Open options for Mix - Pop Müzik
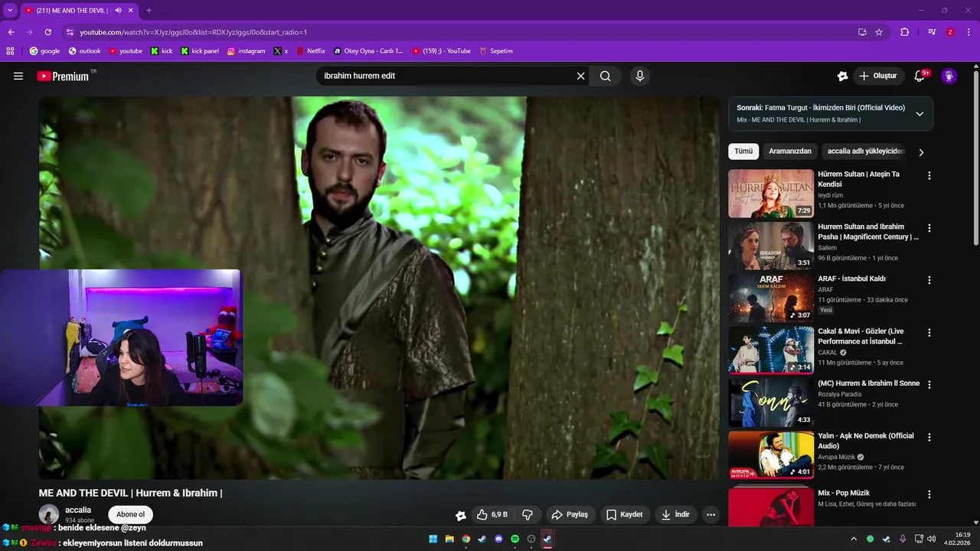The image size is (980, 551). coord(929,494)
